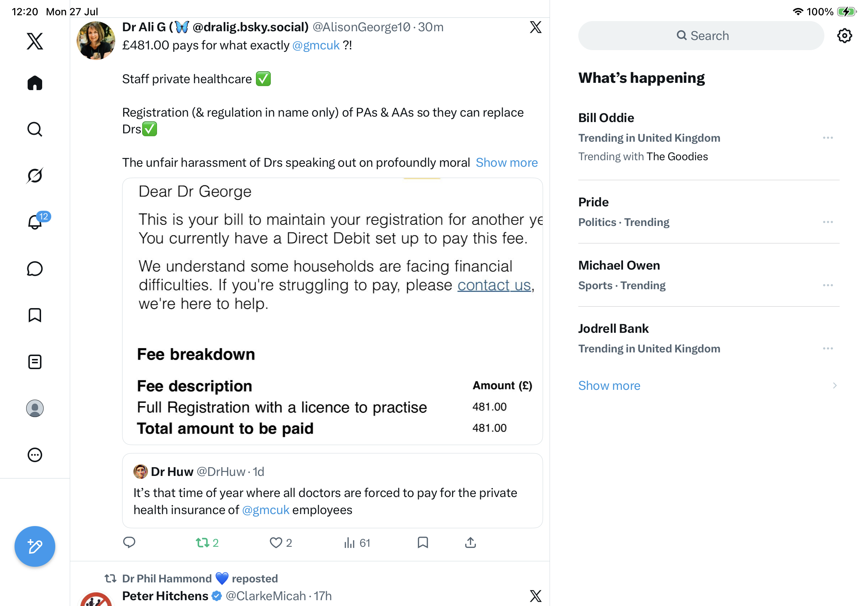Open the Pride trending topic

(x=708, y=211)
